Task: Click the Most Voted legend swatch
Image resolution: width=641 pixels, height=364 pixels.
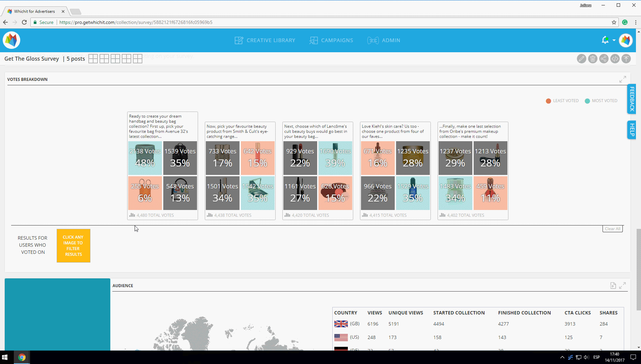Action: [x=587, y=101]
